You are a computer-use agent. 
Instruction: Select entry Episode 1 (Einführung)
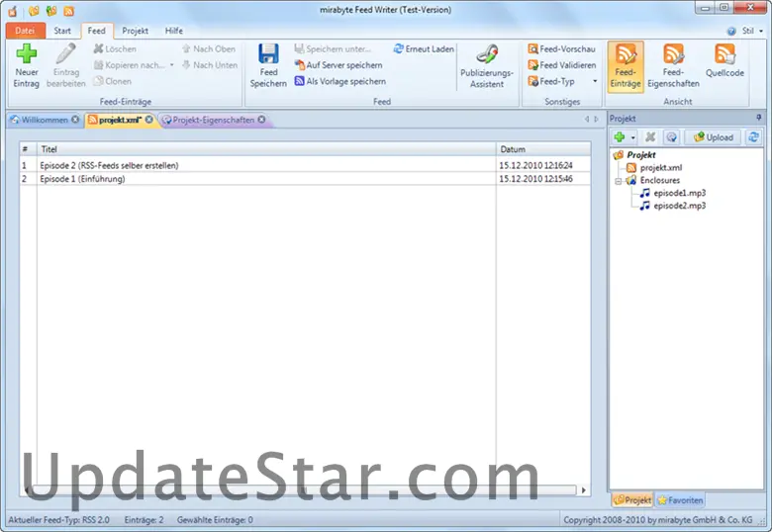coord(82,179)
